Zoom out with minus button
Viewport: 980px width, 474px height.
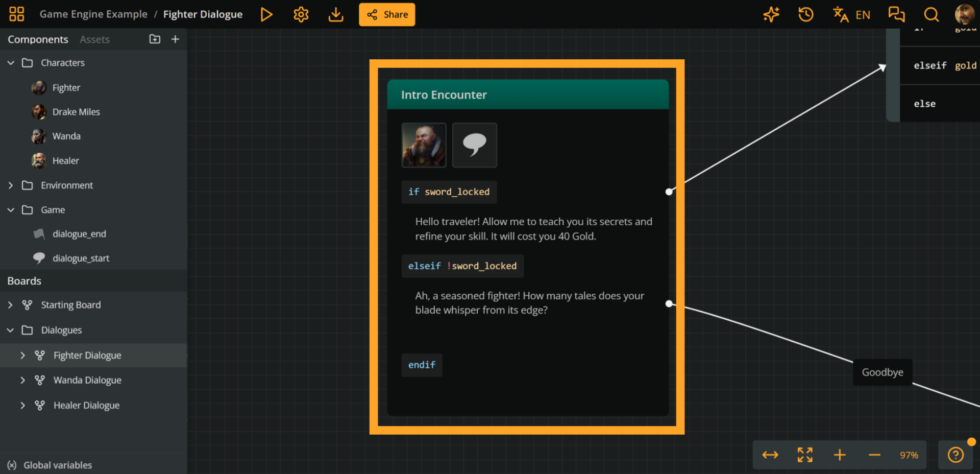874,455
